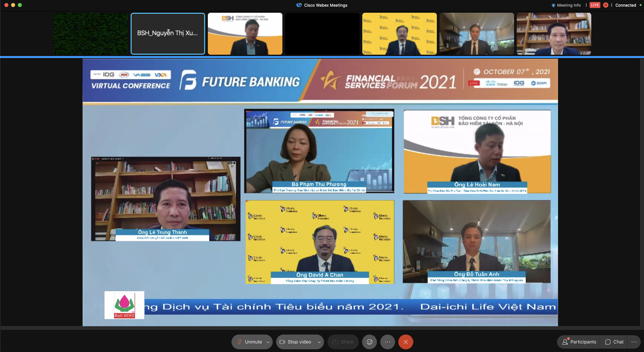Viewport: 644px width, 352px height.
Task: Select the dark green noise participant thumbnail
Action: point(91,34)
